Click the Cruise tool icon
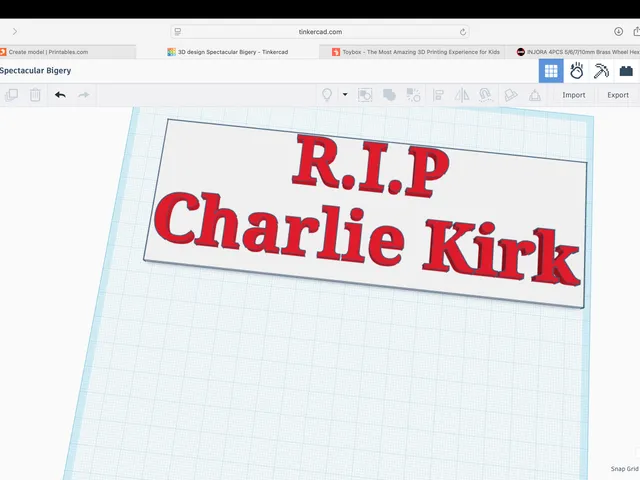Viewport: 640px width, 480px height. coord(486,95)
